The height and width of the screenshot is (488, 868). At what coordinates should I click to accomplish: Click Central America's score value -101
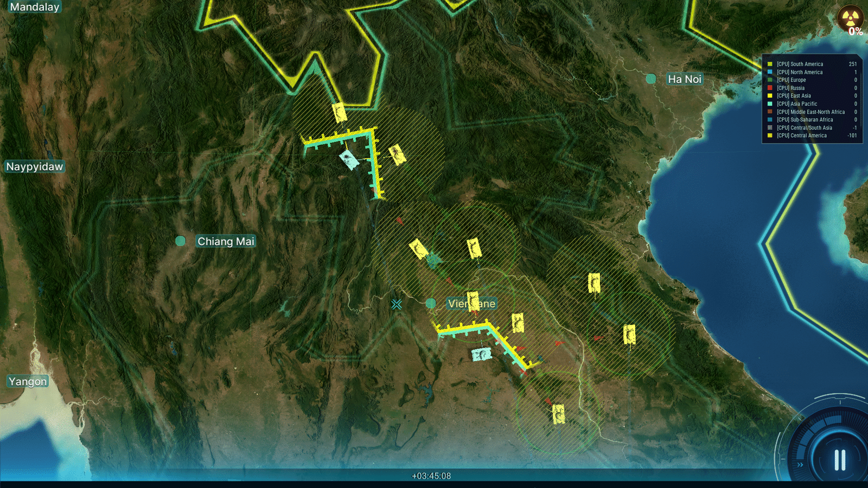[852, 136]
